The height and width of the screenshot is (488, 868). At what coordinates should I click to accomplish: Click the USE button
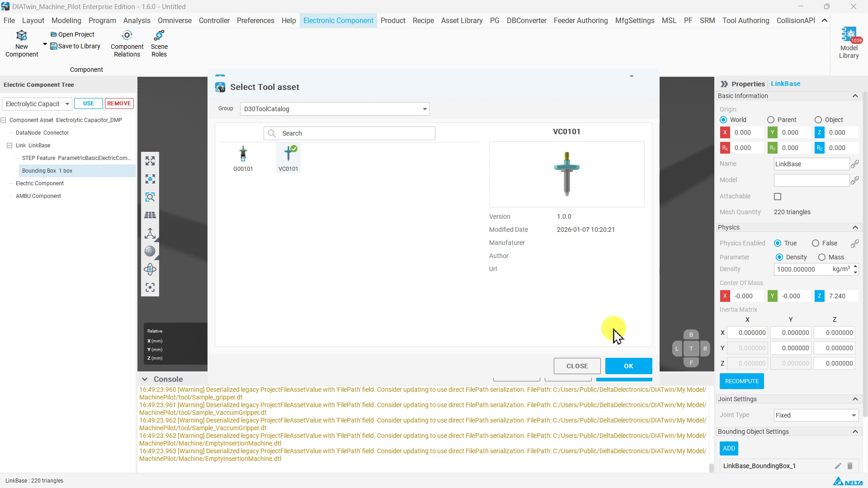89,103
